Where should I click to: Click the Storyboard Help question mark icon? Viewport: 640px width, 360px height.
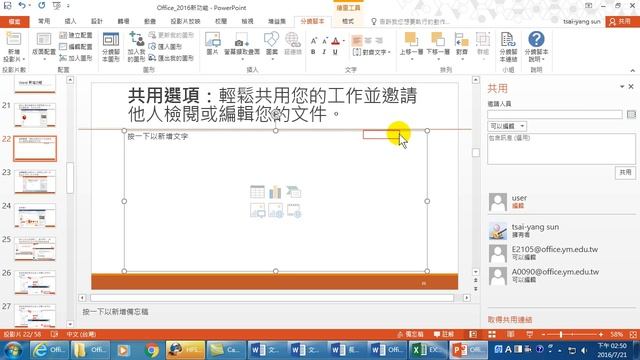coord(536,39)
